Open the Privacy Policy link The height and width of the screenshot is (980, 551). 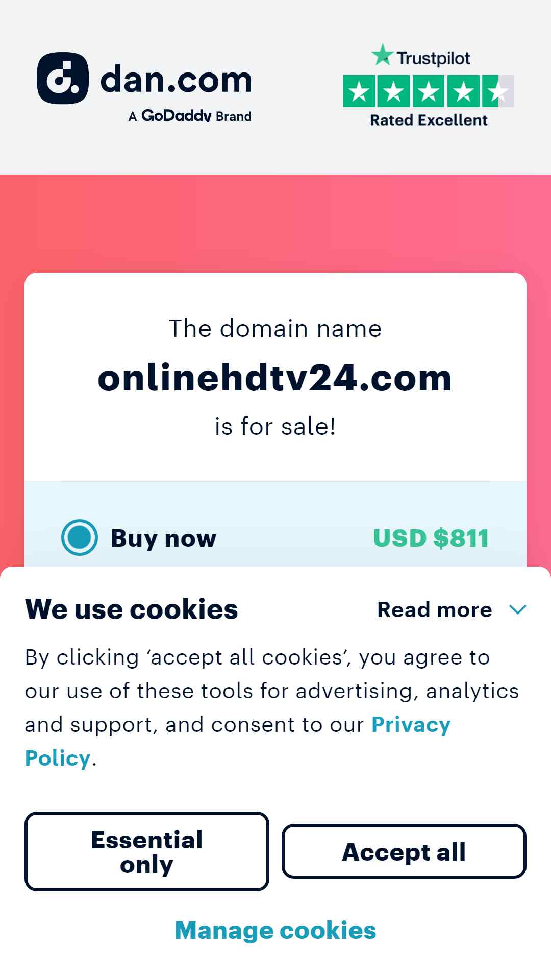238,741
